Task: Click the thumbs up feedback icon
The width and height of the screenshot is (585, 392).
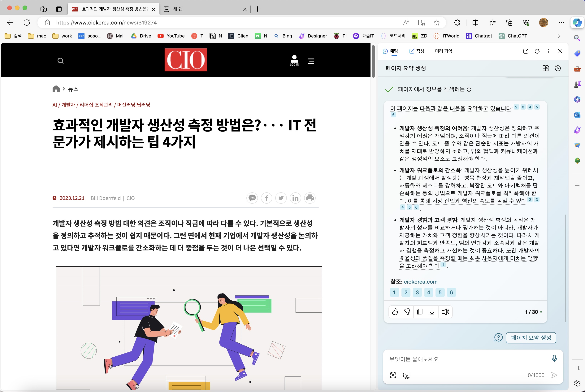Action: [395, 312]
